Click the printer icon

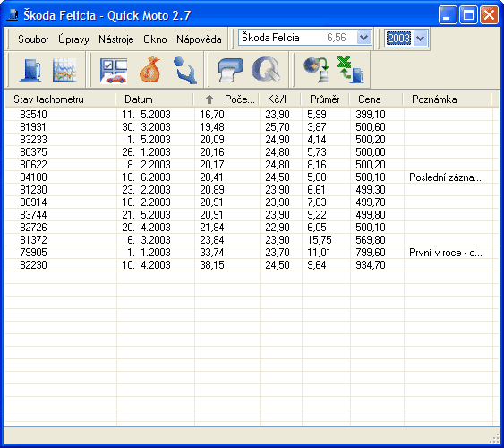230,70
